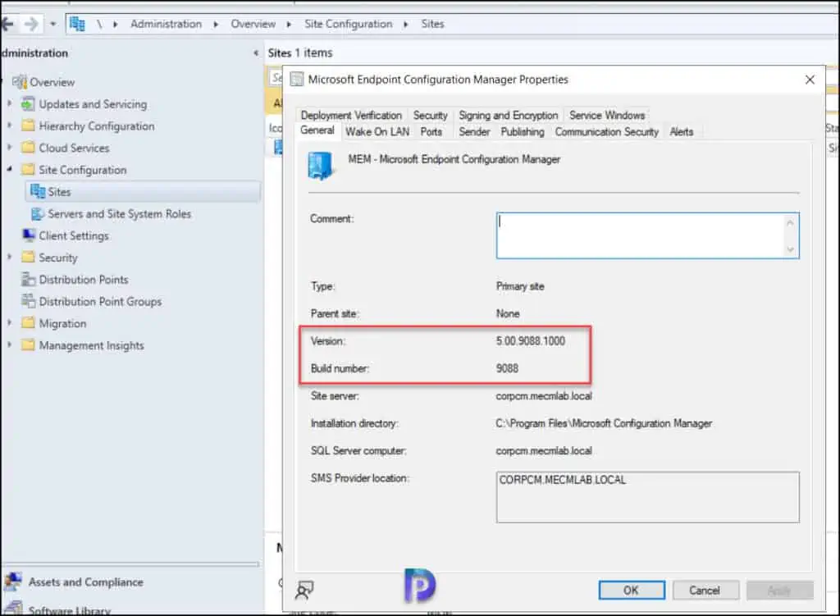
Task: Open the Service Windows tab
Action: pos(607,115)
